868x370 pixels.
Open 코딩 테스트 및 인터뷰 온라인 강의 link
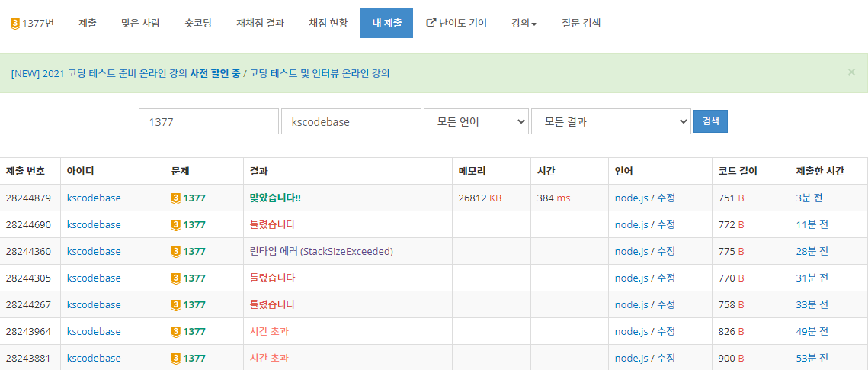(319, 73)
